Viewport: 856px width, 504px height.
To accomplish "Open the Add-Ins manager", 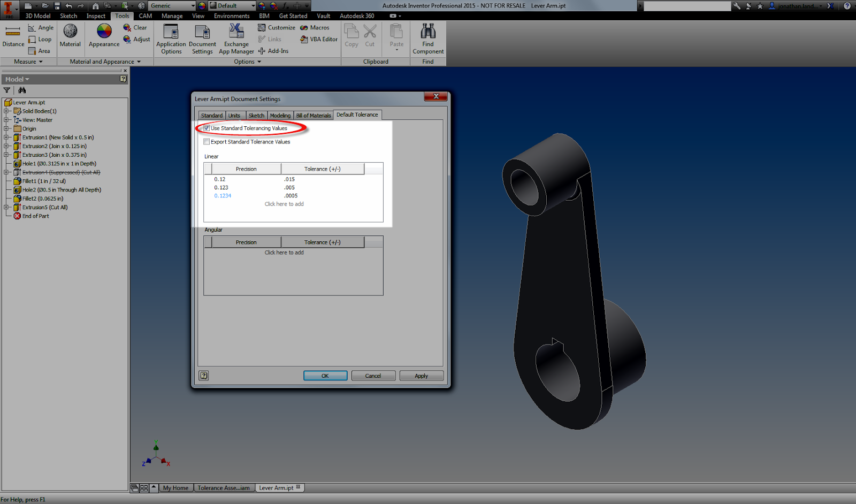I will 273,51.
